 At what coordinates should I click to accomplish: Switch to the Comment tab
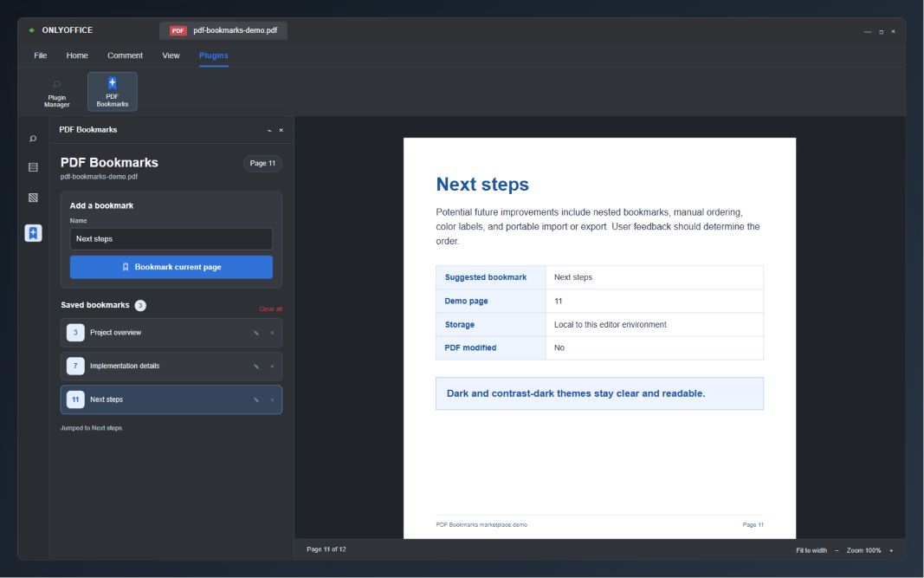(x=125, y=55)
